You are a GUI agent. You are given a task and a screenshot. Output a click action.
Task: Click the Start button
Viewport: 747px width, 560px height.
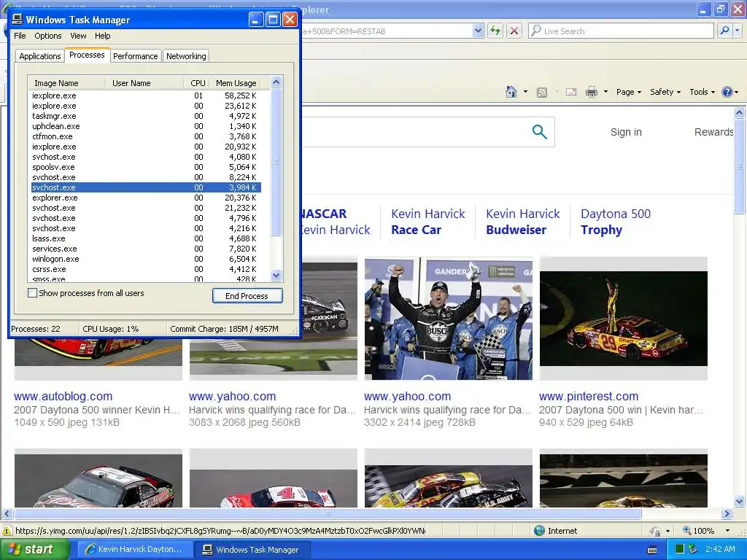[x=34, y=549]
